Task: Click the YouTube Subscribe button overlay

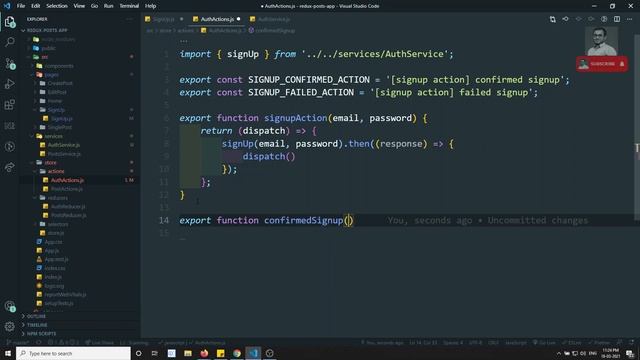Action: [x=602, y=64]
